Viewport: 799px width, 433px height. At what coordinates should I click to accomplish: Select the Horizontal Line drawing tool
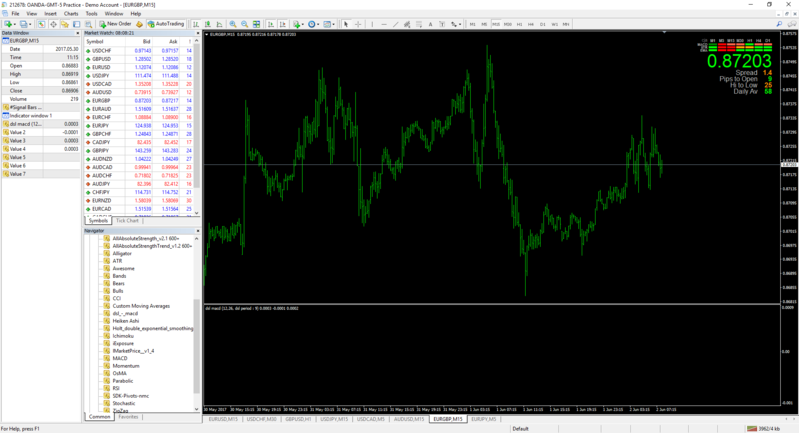pyautogui.click(x=384, y=24)
